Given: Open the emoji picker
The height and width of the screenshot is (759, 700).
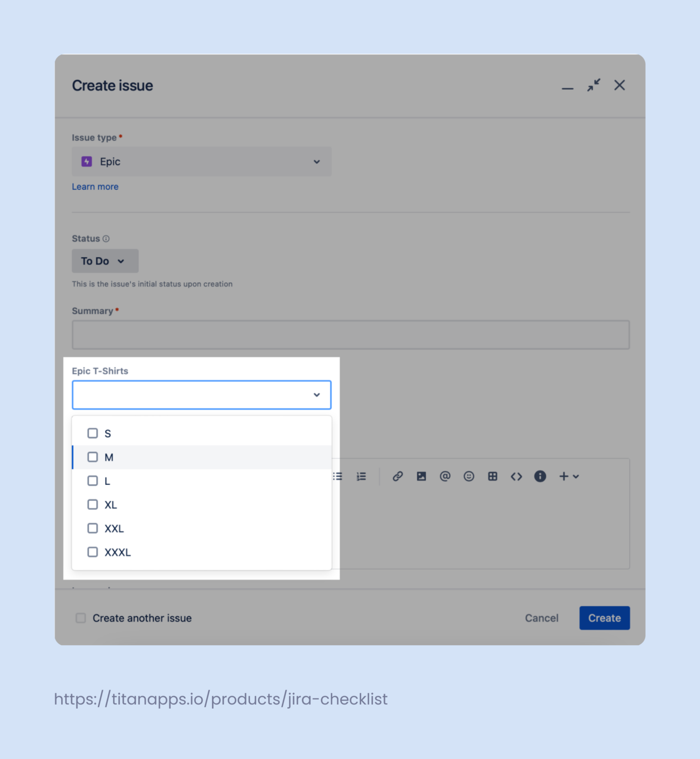Looking at the screenshot, I should coord(469,476).
